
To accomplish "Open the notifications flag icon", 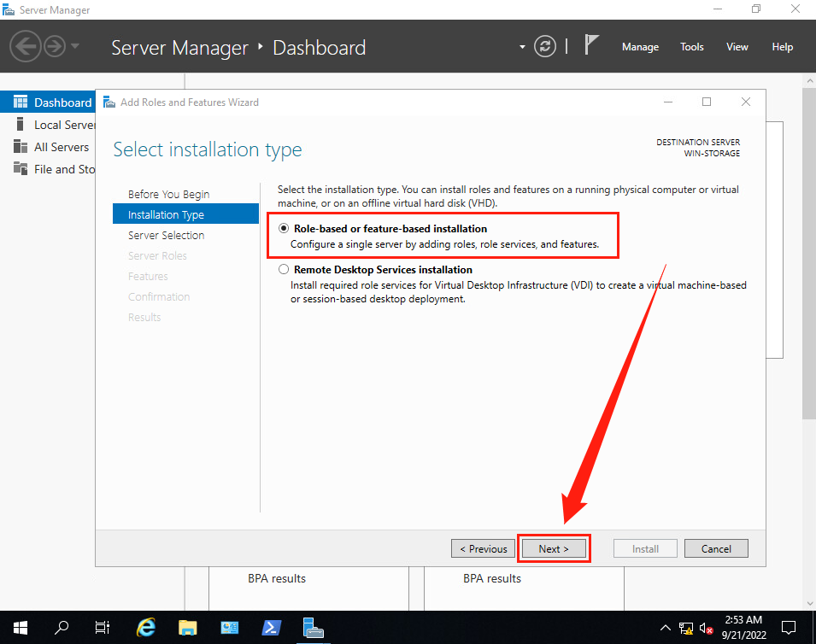I will (x=591, y=45).
